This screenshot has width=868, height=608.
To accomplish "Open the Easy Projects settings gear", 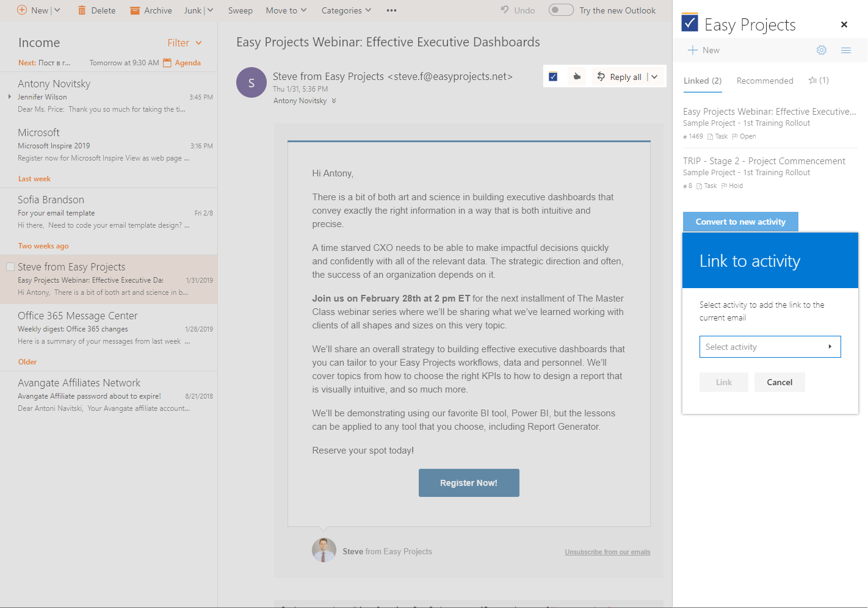I will [x=822, y=50].
